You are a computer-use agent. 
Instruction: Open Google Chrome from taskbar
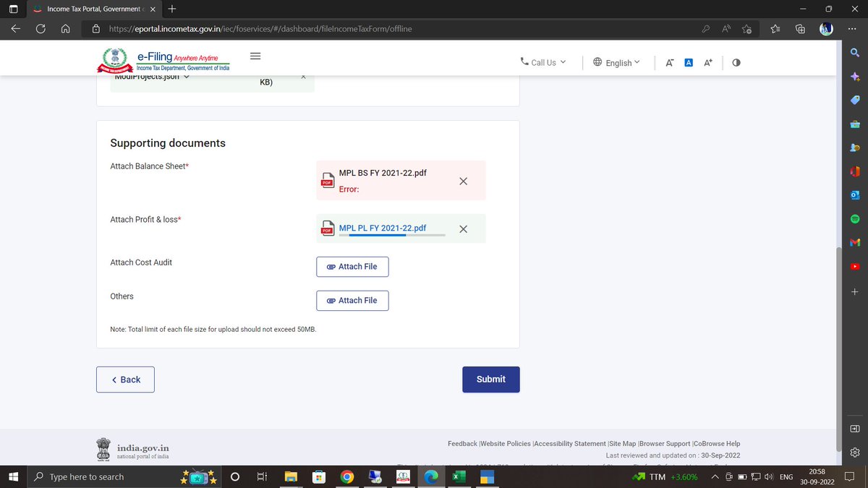346,477
